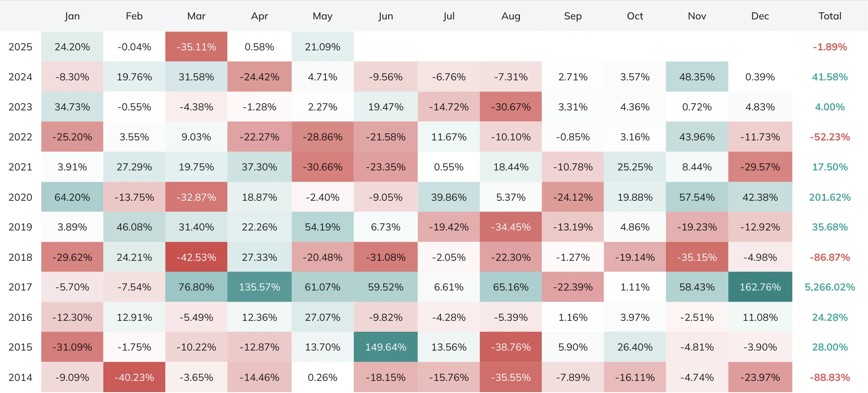Click the -1.89% total for 2025
This screenshot has width=868, height=393.
pyautogui.click(x=829, y=47)
